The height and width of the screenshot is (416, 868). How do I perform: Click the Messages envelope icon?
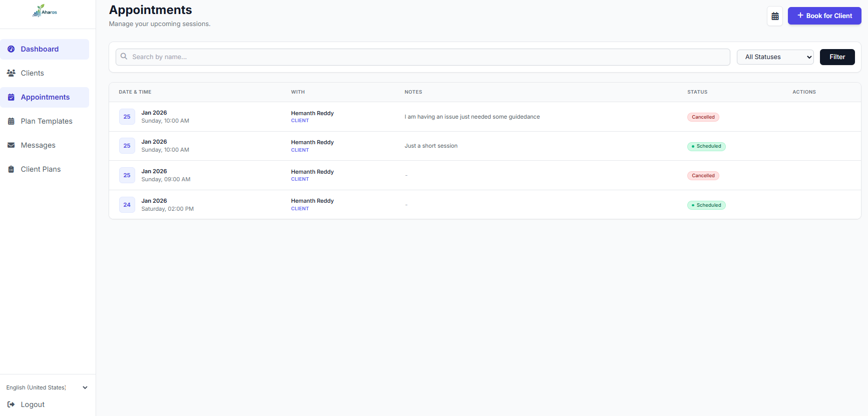11,145
